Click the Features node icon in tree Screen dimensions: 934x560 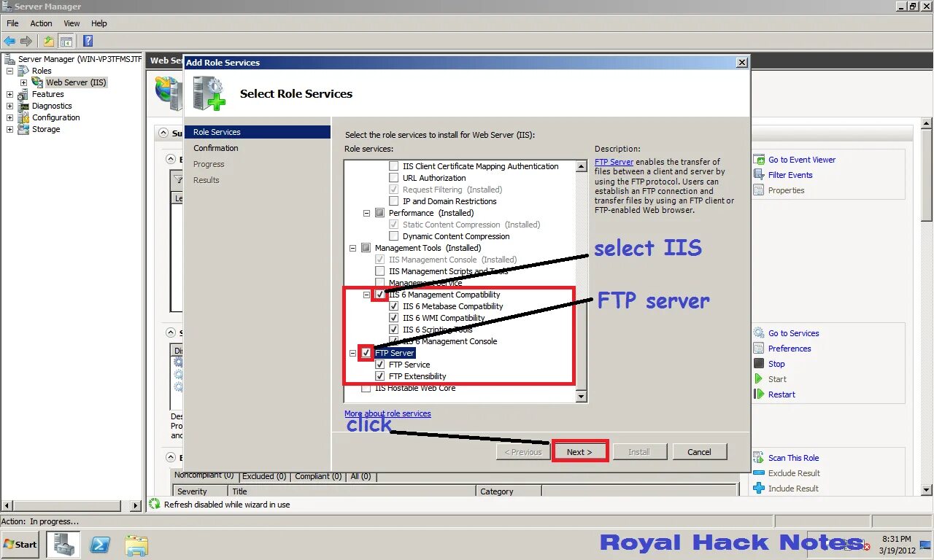pos(24,94)
